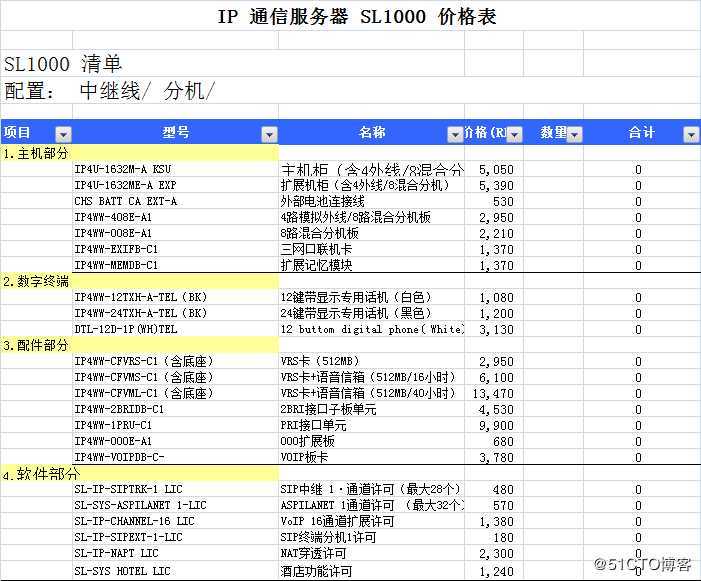This screenshot has height=581, width=701.
Task: Select section header 3.配件部分
Action: [36, 345]
